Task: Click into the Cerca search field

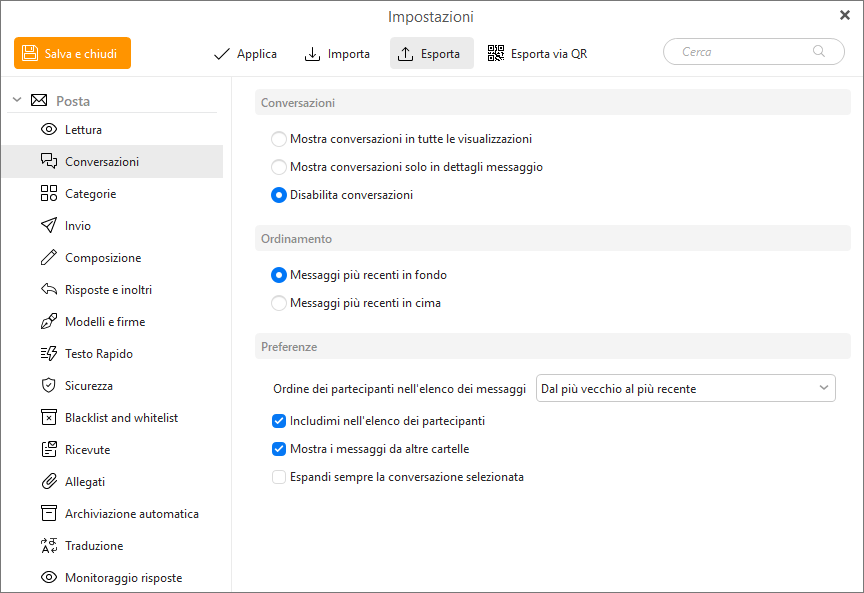Action: point(745,52)
